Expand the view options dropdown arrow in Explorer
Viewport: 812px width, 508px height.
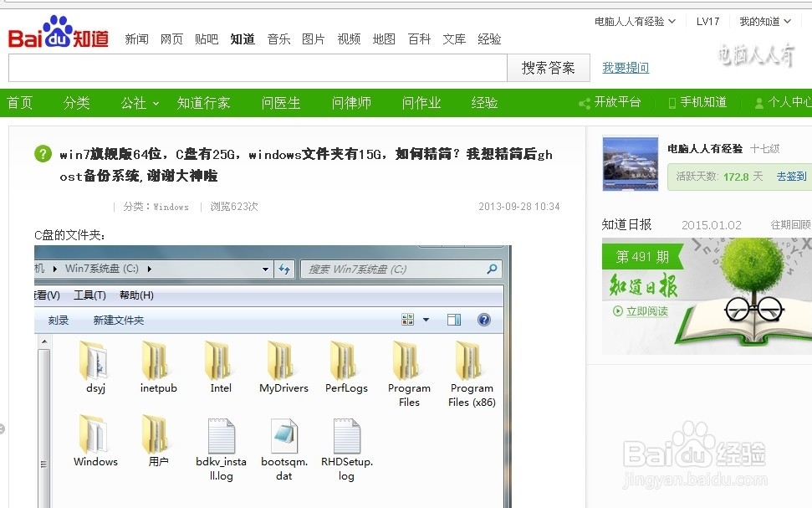coord(426,319)
